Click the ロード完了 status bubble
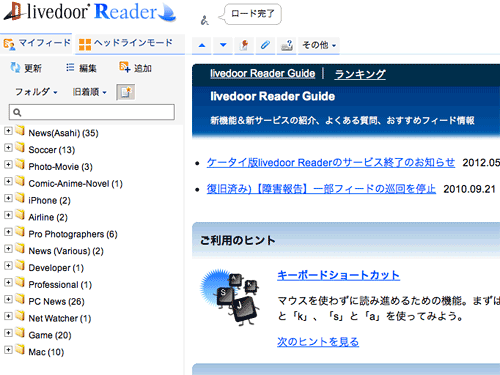The image size is (500, 375). pyautogui.click(x=252, y=14)
